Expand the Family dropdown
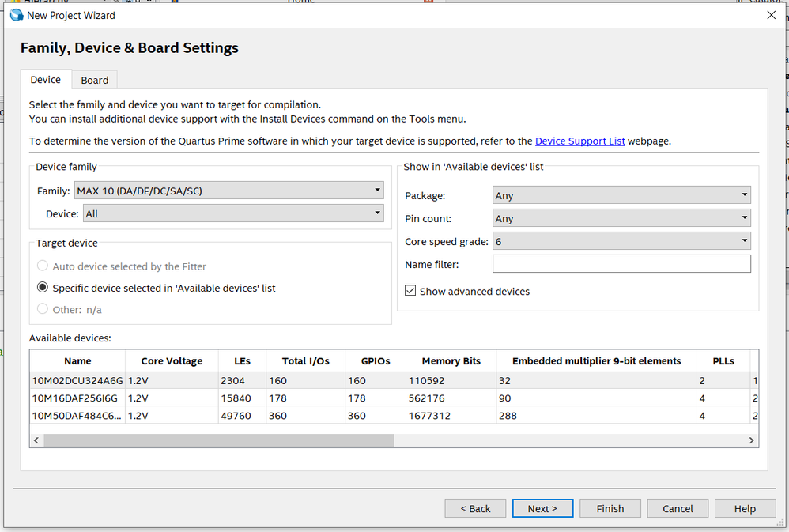 point(228,191)
